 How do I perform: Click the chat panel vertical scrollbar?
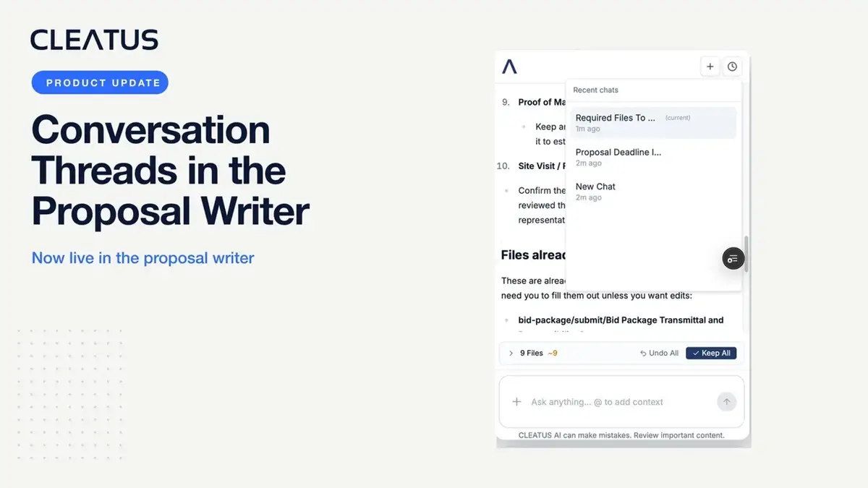pyautogui.click(x=746, y=254)
